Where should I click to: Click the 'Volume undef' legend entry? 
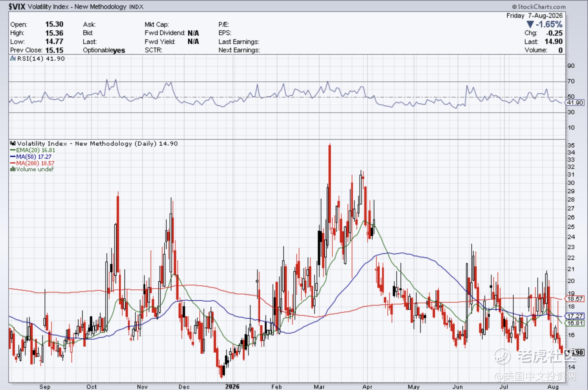click(x=35, y=169)
